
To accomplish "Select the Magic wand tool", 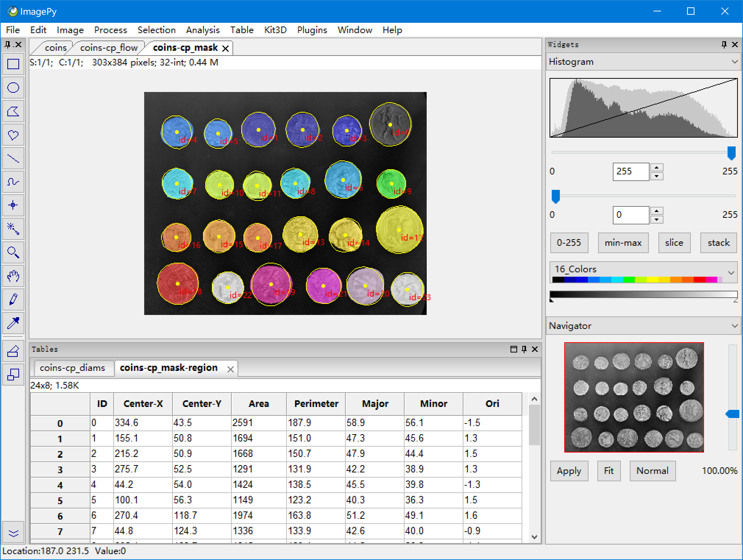I will pos(13,229).
